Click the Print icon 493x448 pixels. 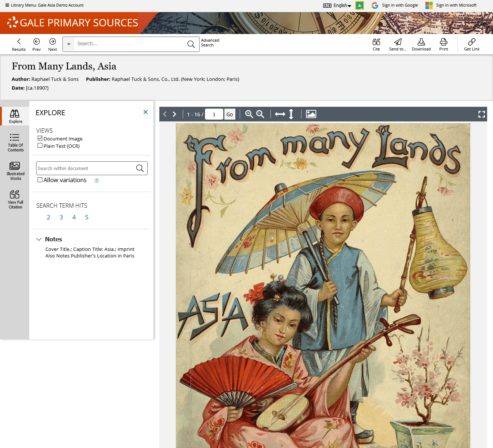(x=444, y=44)
